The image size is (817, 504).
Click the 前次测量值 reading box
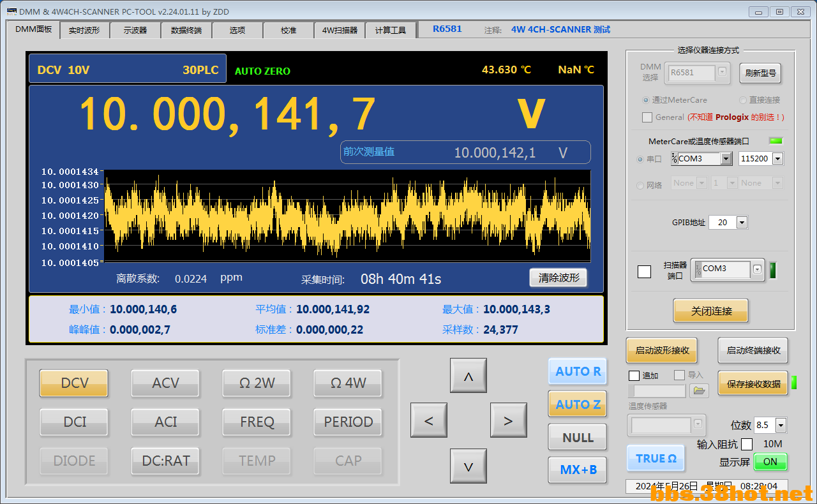pos(465,152)
